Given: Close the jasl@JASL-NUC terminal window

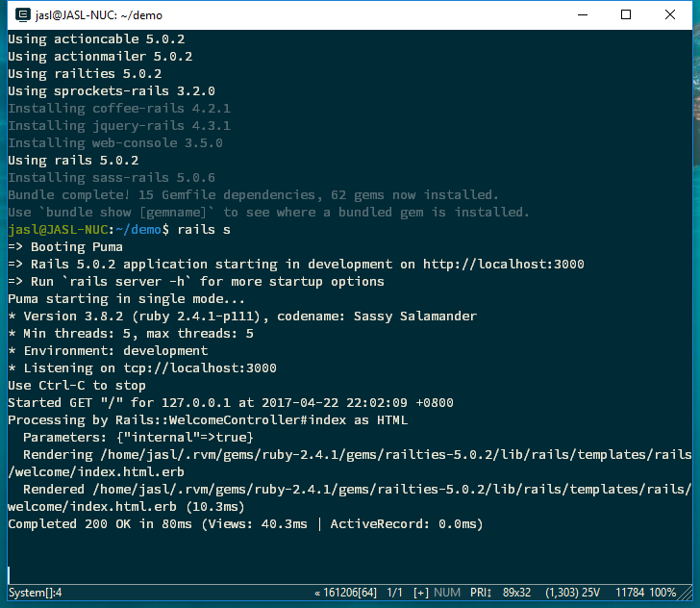Looking at the screenshot, I should (x=669, y=14).
